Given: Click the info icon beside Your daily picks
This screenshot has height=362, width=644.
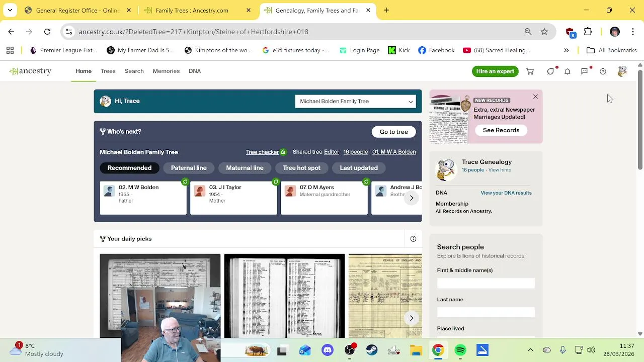Looking at the screenshot, I should click(x=413, y=239).
